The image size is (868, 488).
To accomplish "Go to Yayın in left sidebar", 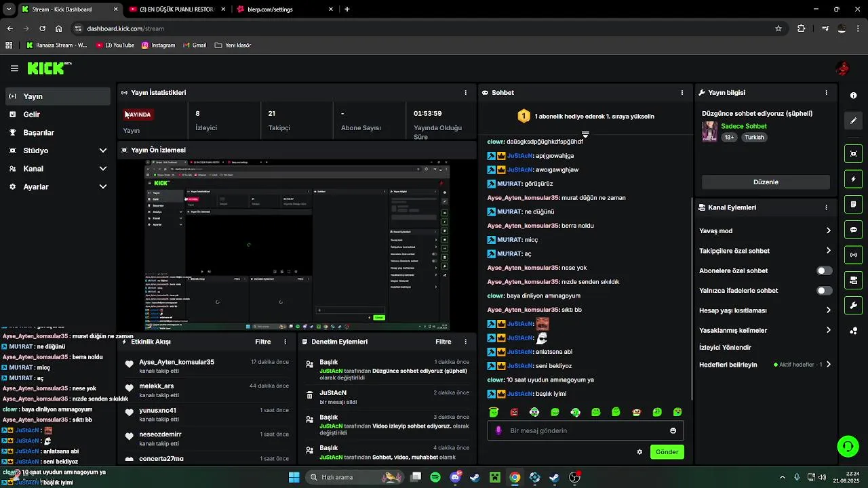I will click(x=58, y=96).
